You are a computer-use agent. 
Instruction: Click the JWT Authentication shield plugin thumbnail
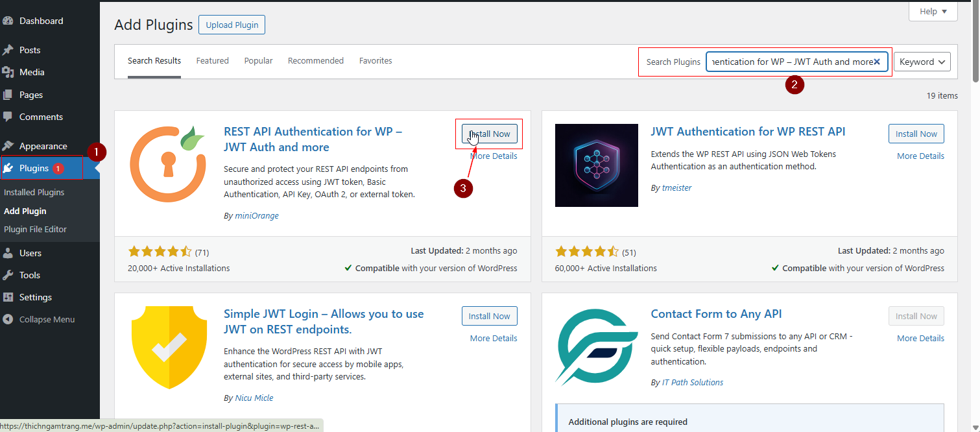click(596, 165)
